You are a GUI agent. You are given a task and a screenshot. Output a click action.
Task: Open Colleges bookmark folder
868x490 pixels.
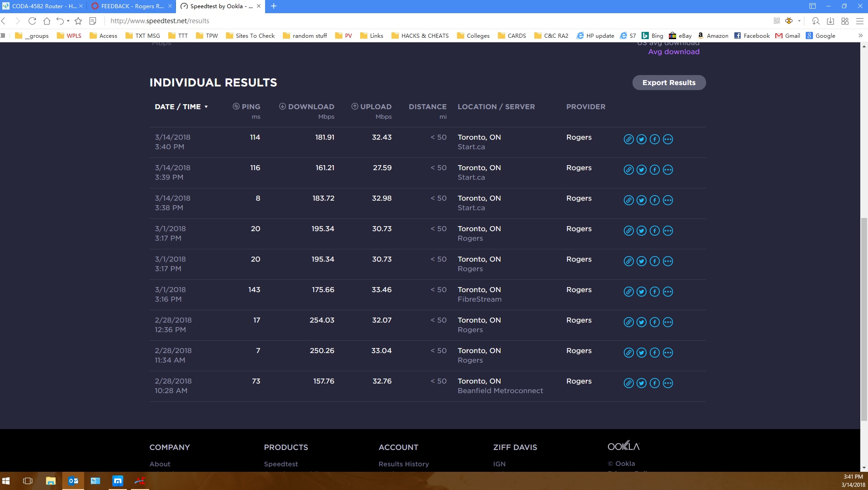tap(473, 35)
